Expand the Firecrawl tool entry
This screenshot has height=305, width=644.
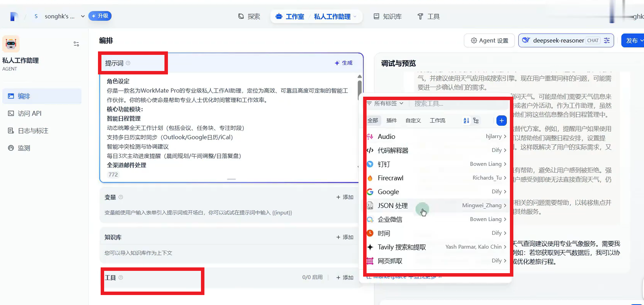click(437, 178)
